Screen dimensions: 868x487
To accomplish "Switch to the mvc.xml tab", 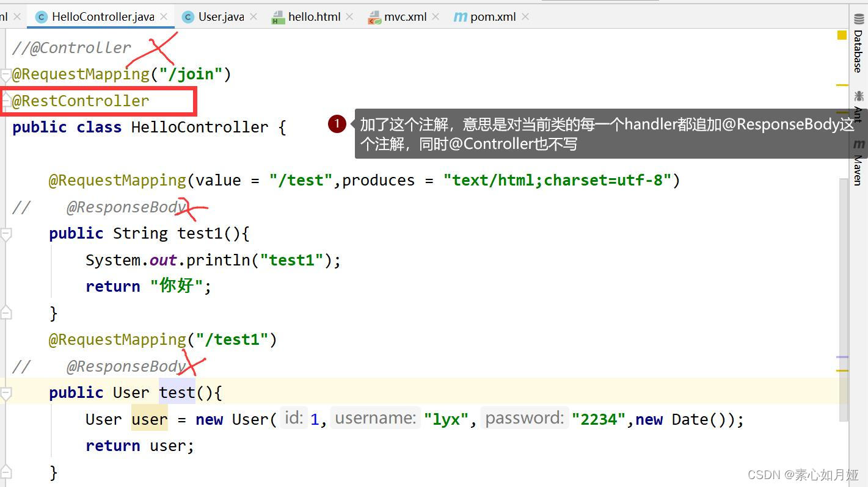I will tap(404, 16).
